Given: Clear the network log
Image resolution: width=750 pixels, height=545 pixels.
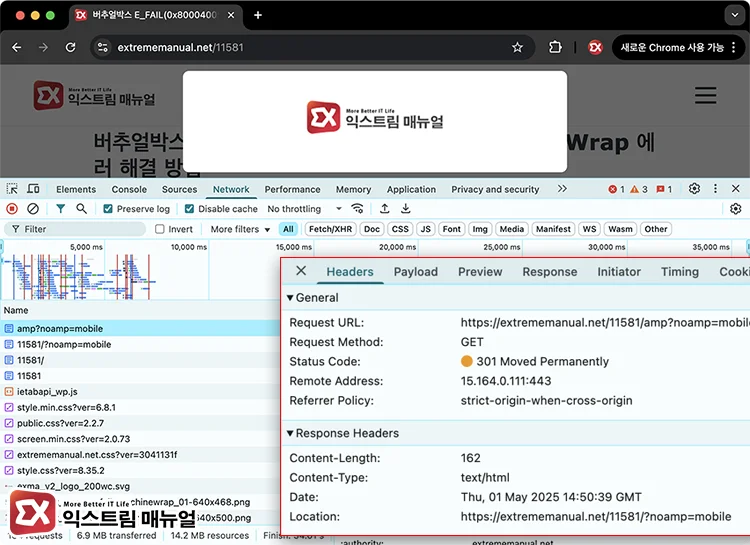Looking at the screenshot, I should click(x=33, y=209).
